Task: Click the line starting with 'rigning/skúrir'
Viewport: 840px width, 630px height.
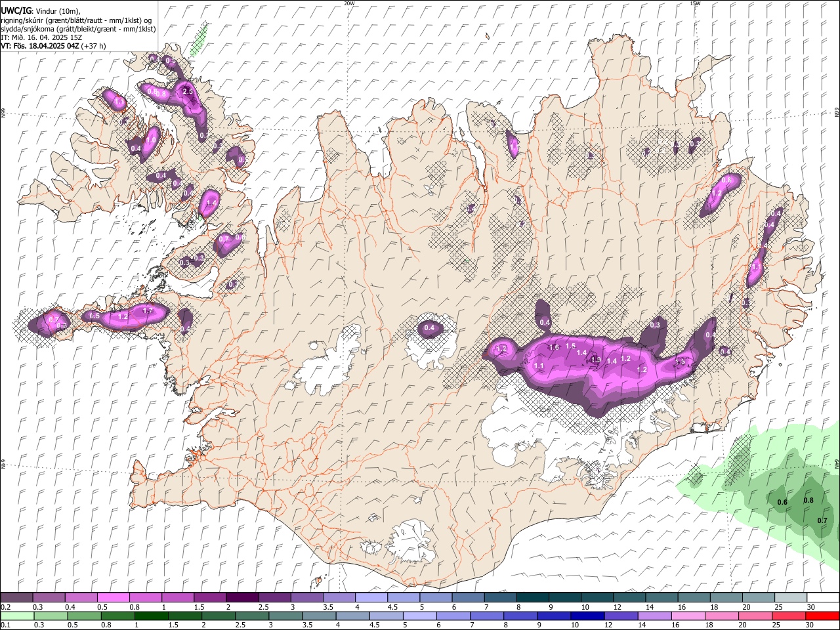Action: point(76,20)
